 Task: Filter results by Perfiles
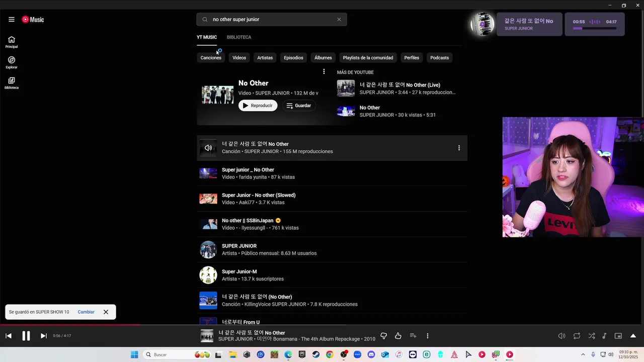412,58
